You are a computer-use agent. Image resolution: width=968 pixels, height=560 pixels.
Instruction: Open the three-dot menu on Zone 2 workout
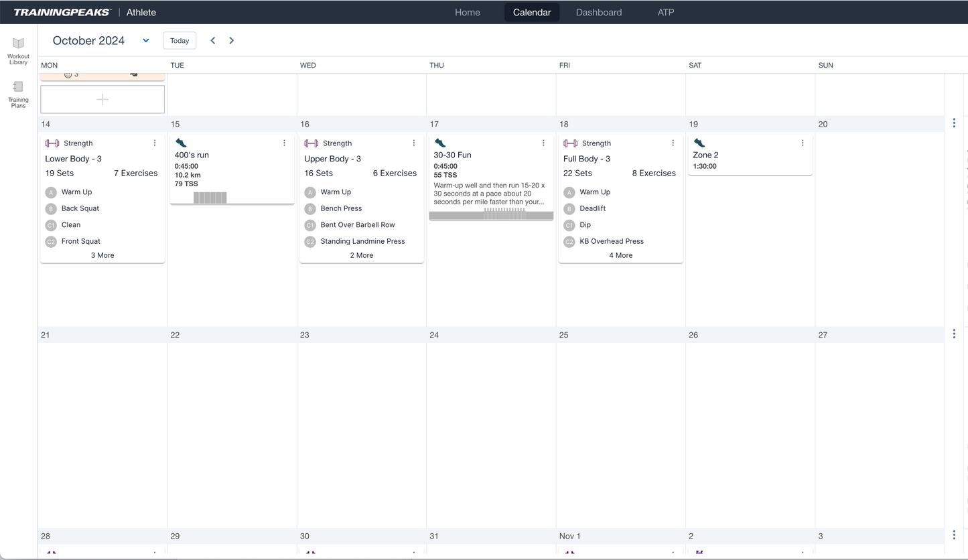click(803, 143)
